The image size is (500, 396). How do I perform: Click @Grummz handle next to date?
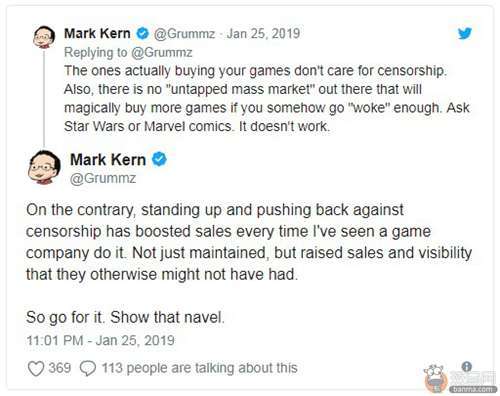click(184, 34)
